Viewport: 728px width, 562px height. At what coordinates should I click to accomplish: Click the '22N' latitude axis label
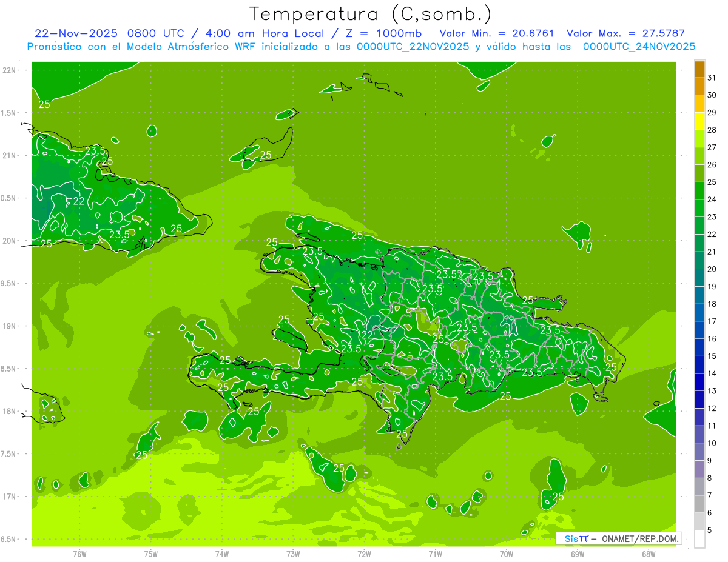(9, 70)
